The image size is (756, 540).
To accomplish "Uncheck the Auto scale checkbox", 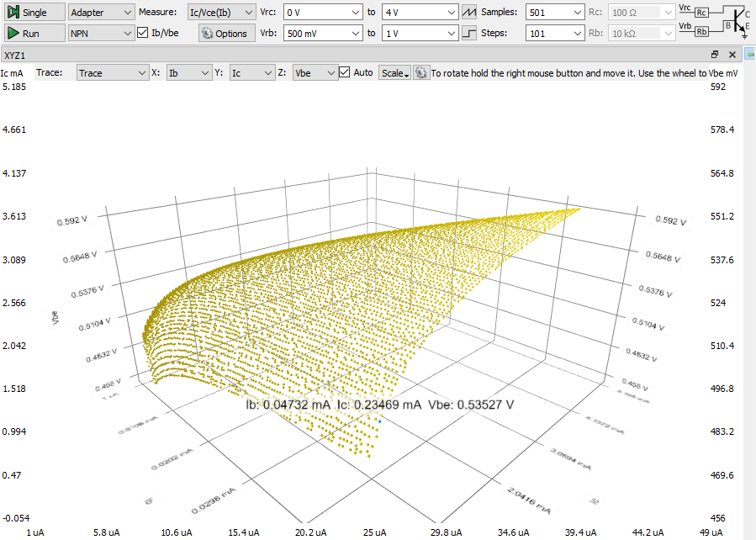I will point(344,72).
